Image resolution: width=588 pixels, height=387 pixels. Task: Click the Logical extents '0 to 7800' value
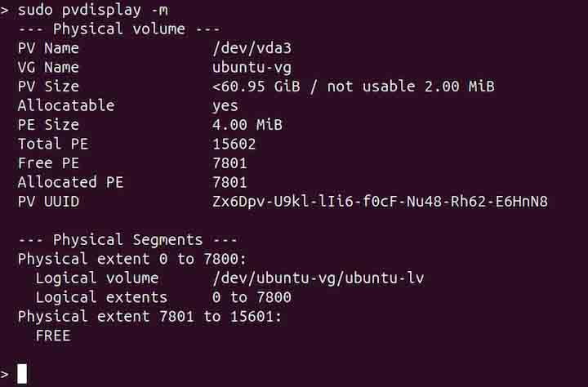(x=252, y=297)
